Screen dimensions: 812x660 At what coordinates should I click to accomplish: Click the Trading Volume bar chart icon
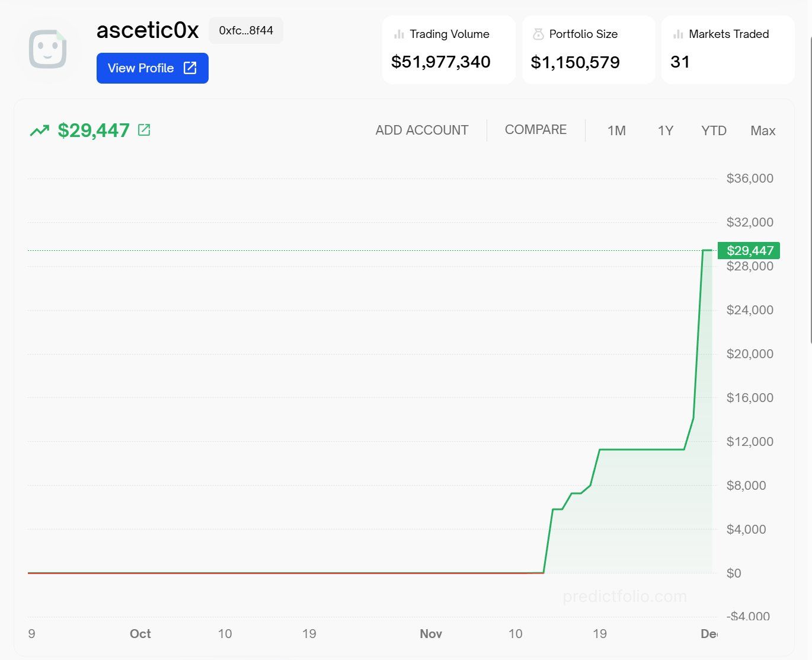pyautogui.click(x=399, y=34)
